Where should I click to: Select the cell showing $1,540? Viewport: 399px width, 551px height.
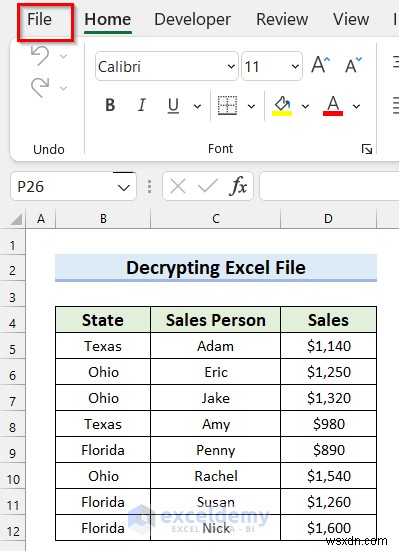click(328, 476)
